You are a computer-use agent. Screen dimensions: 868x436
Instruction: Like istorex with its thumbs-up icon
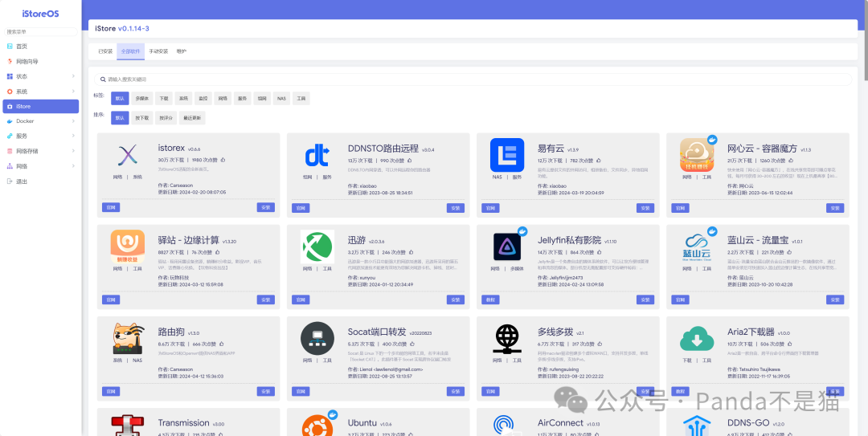[223, 160]
